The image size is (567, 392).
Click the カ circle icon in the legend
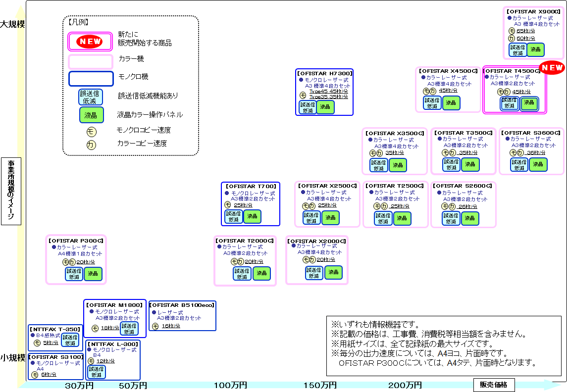tap(91, 145)
